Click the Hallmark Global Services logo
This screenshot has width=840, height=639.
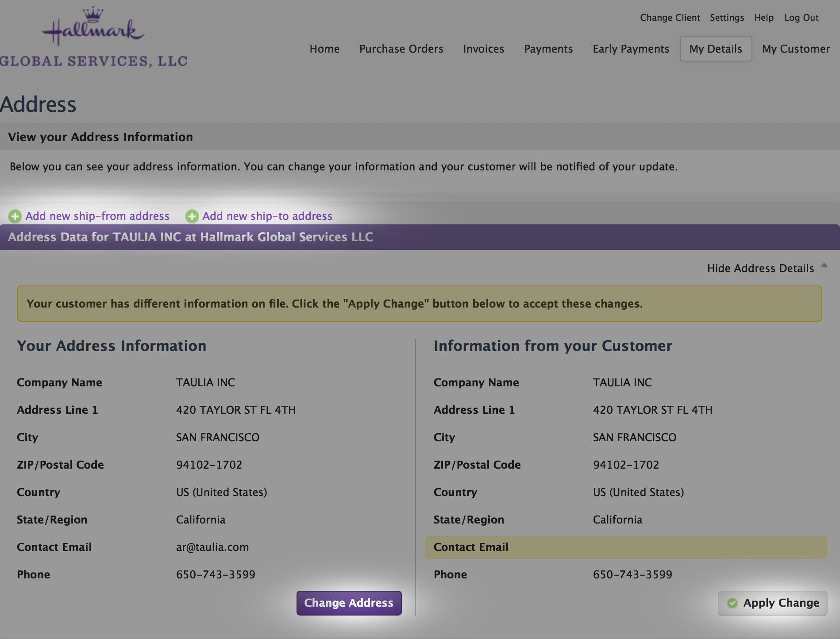click(94, 37)
